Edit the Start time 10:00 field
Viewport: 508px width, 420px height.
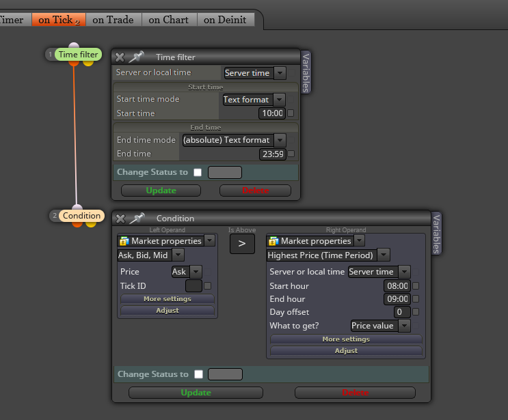point(272,113)
